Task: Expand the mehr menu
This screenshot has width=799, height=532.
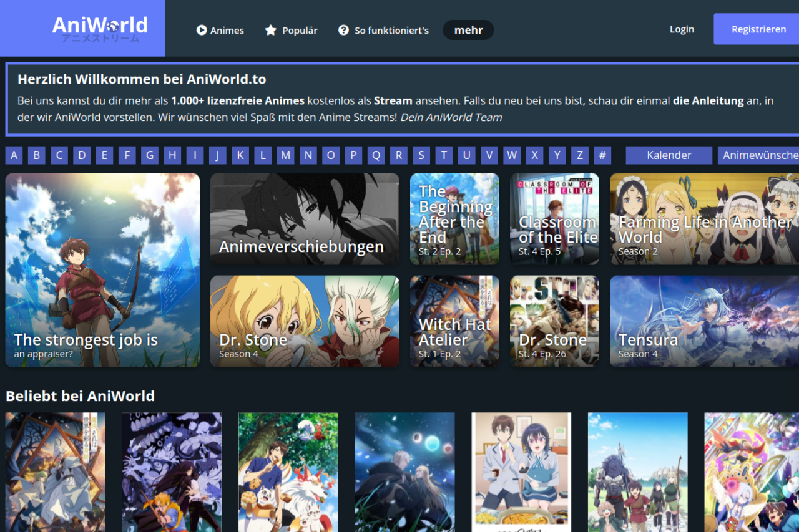Action: 468,30
